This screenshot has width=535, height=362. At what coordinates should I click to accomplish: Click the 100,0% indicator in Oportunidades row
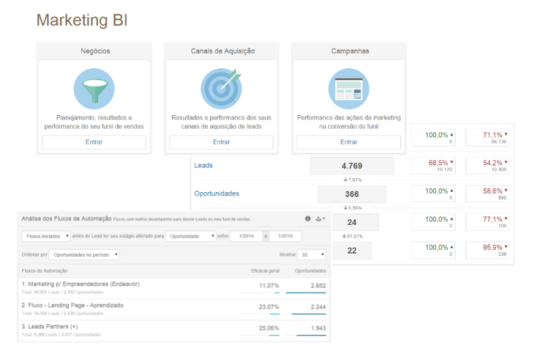click(433, 194)
